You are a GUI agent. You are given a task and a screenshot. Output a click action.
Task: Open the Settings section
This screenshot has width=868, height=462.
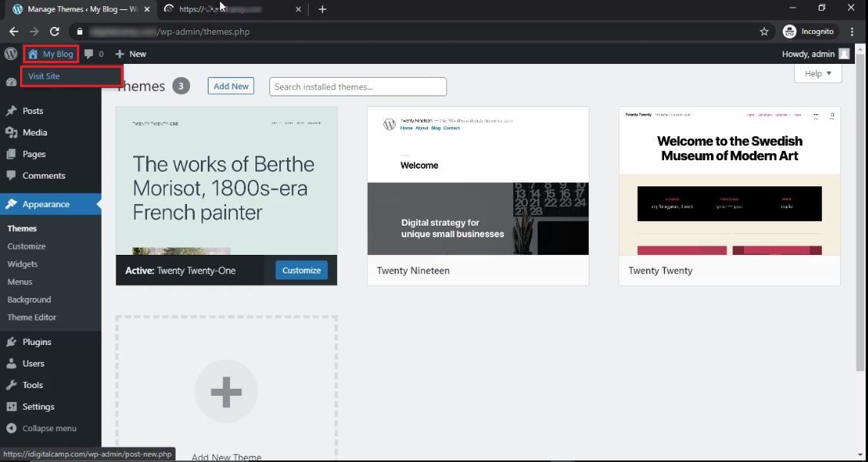pos(38,407)
